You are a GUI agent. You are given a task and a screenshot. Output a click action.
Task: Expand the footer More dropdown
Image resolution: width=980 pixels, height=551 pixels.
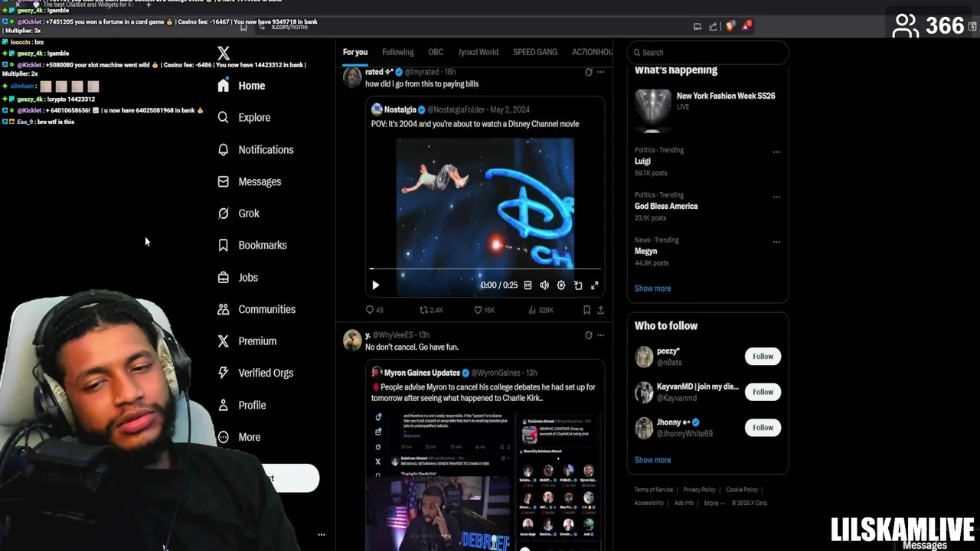click(x=714, y=503)
